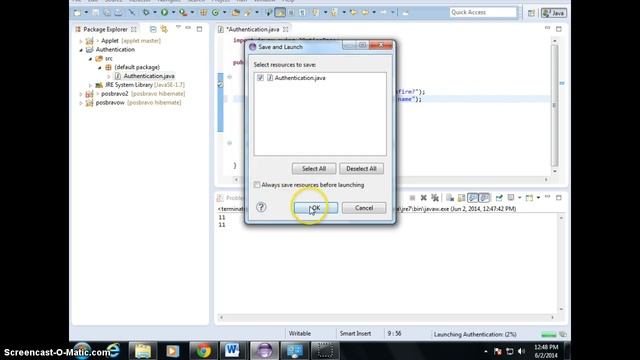Open Package Explorer view menu triangle
The image size is (640, 360).
178,28
